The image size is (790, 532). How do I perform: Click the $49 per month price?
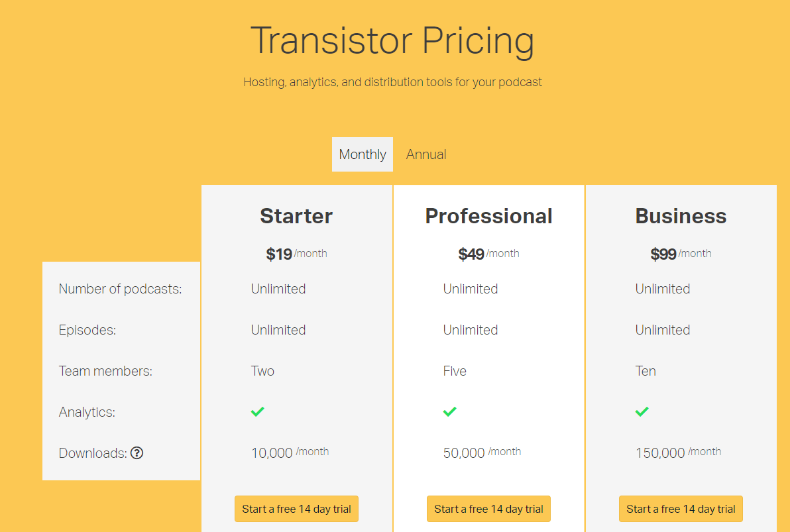point(488,253)
